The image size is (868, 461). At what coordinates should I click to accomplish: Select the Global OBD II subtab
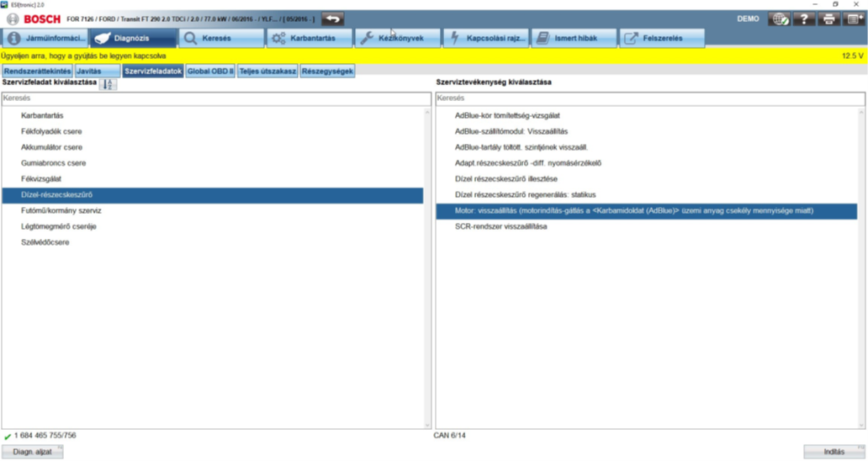tap(210, 72)
